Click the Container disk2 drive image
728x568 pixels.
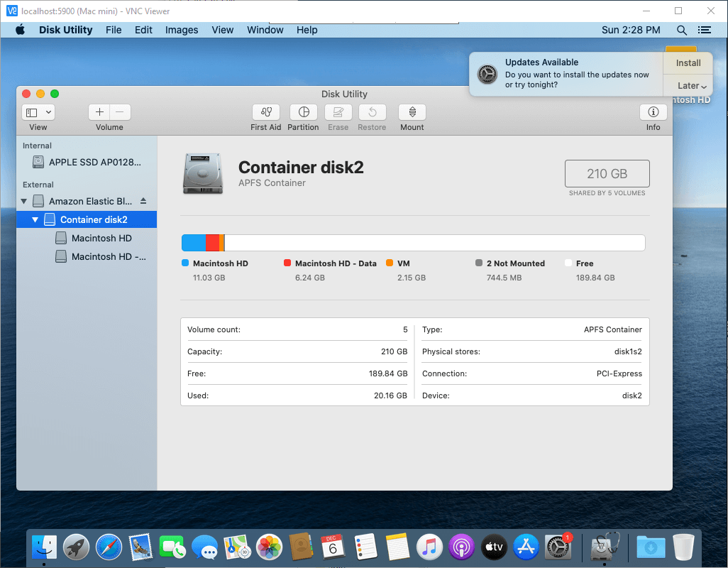click(x=202, y=174)
